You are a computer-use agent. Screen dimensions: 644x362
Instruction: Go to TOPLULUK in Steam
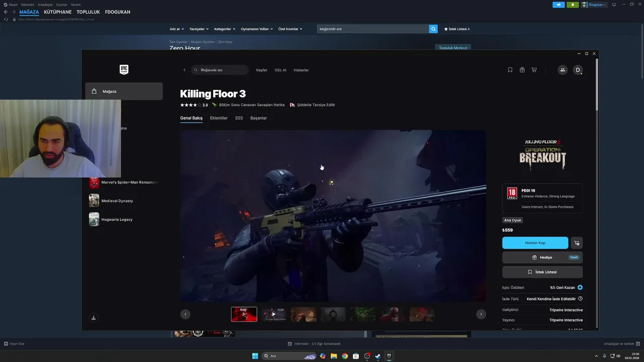(x=88, y=12)
